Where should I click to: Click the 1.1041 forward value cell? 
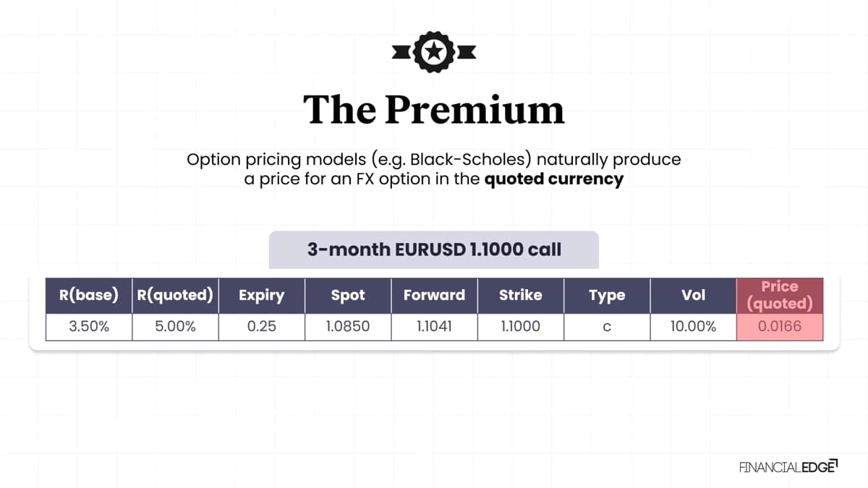click(434, 327)
